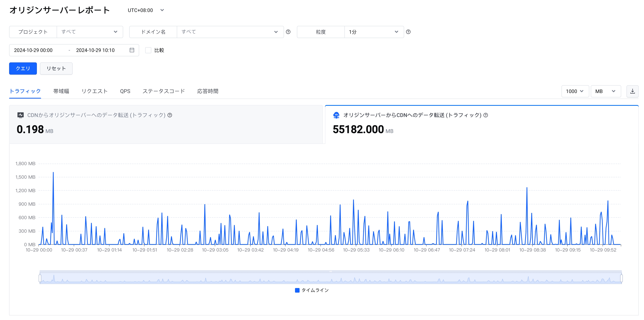Click the 1,800 MB y-axis label

pos(25,164)
